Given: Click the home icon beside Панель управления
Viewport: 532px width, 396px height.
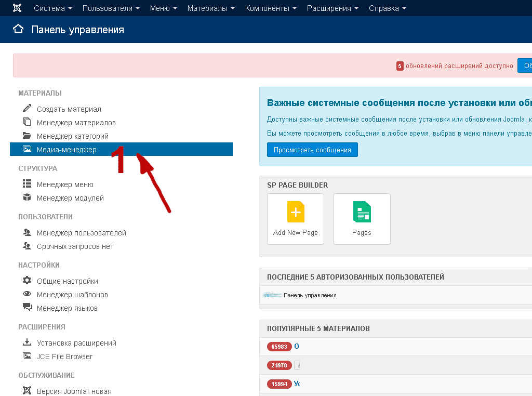Looking at the screenshot, I should [x=19, y=29].
